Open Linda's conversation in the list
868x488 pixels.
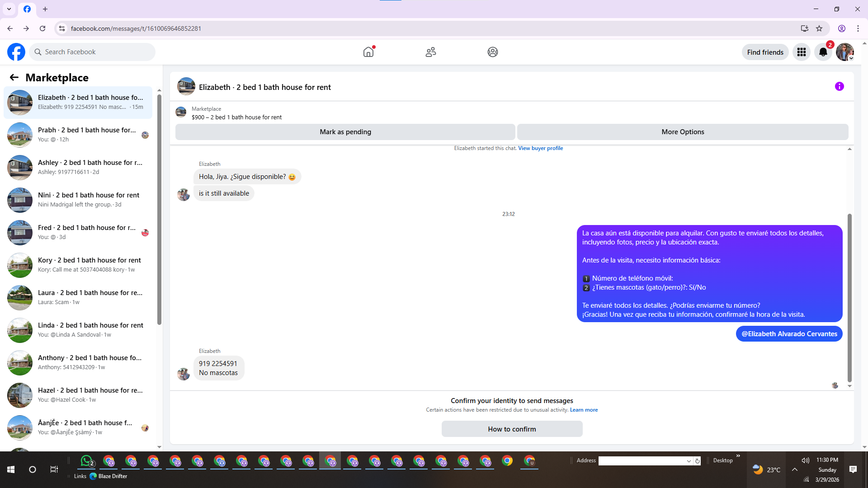pyautogui.click(x=78, y=330)
